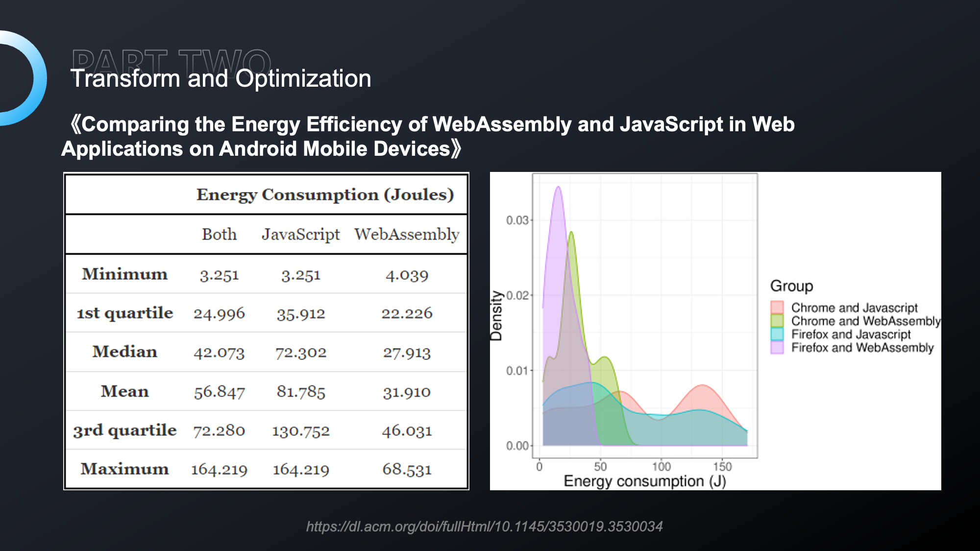Click the WebAssembly column header
The height and width of the screenshot is (551, 980).
[407, 235]
